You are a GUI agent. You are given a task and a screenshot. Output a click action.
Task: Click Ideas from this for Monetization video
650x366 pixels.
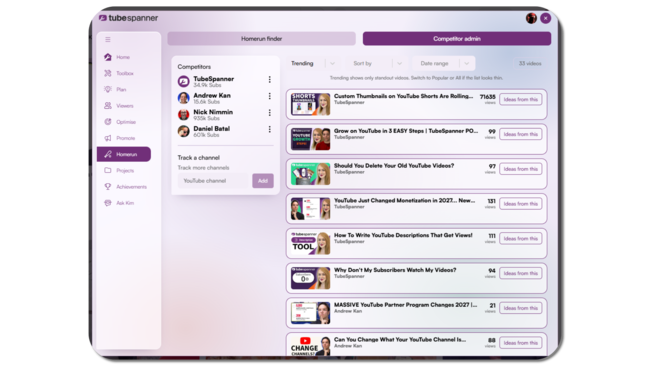(521, 204)
